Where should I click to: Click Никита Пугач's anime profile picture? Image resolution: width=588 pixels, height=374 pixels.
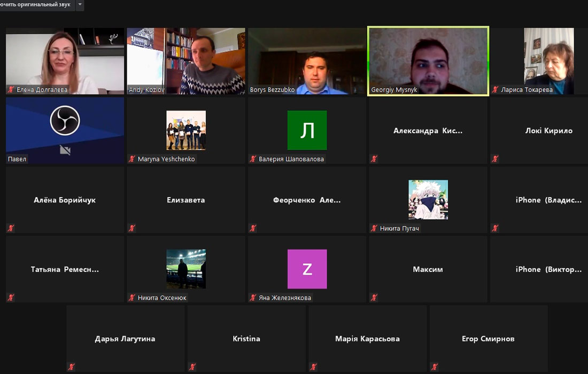428,199
